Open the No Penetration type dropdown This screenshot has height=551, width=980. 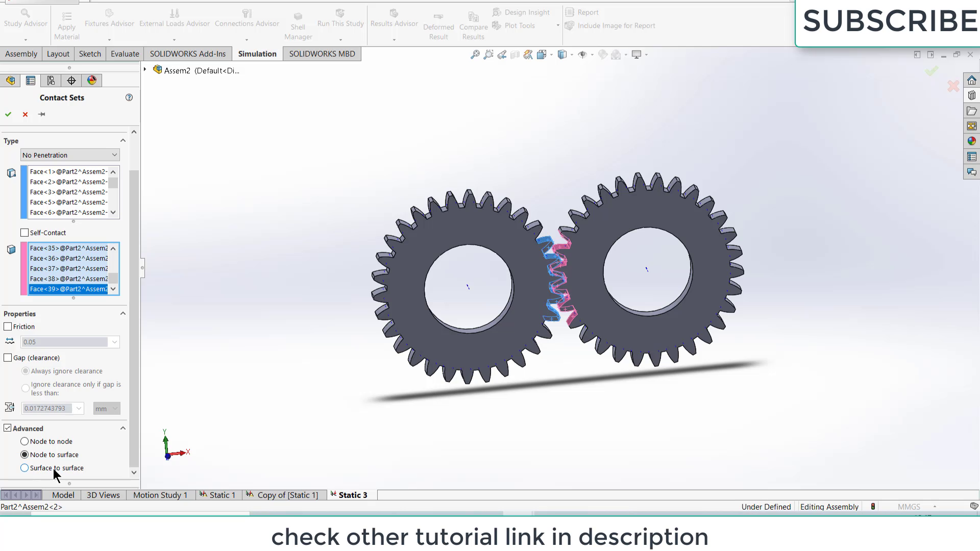[x=113, y=155]
